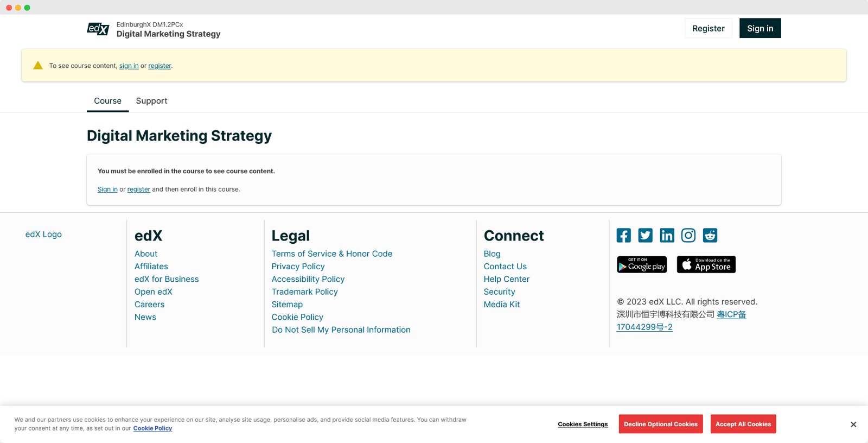Open the Security link
This screenshot has width=868, height=443.
tap(500, 292)
